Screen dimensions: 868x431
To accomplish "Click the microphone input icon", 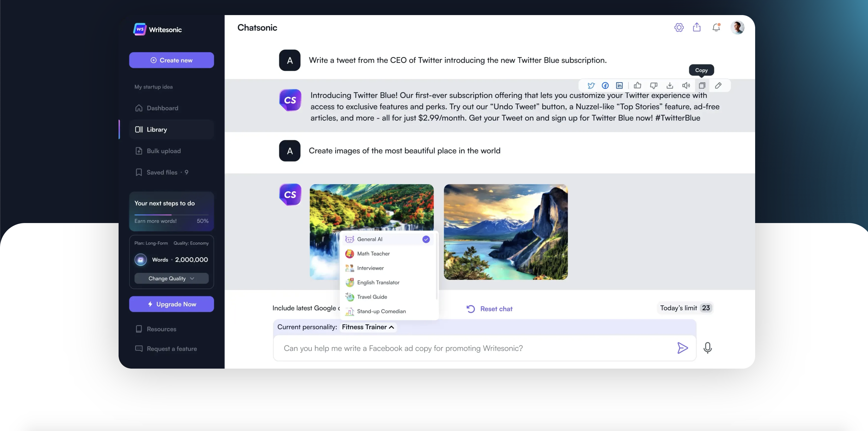I will pos(708,348).
